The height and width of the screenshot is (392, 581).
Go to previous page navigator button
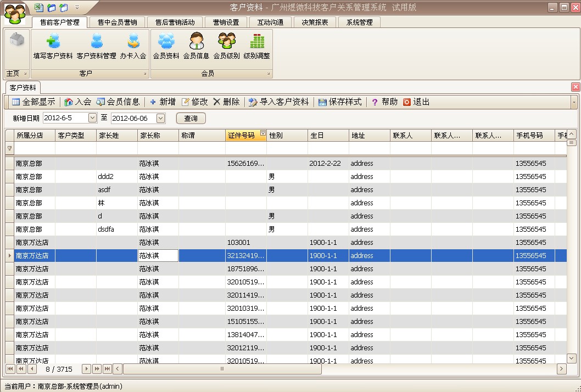21,368
